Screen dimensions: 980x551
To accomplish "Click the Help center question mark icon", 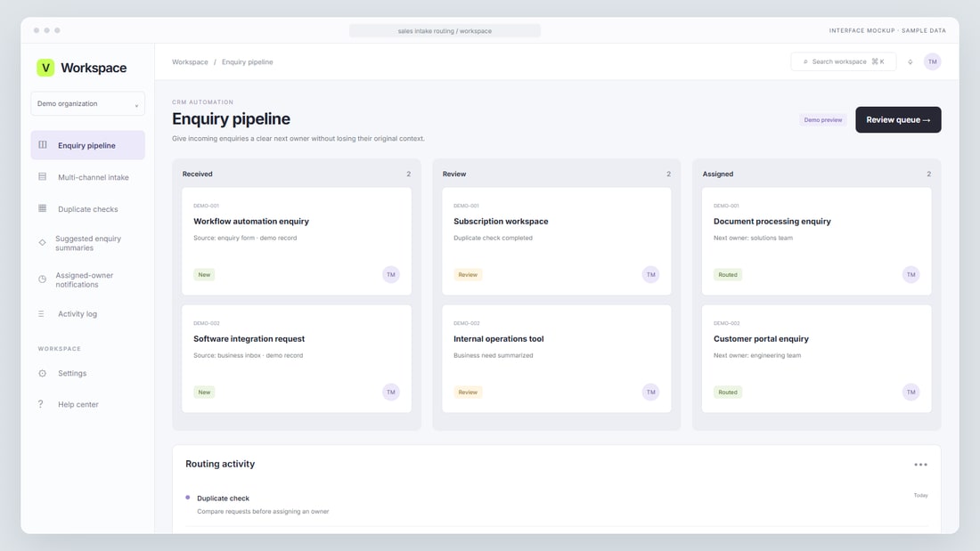I will pyautogui.click(x=41, y=404).
